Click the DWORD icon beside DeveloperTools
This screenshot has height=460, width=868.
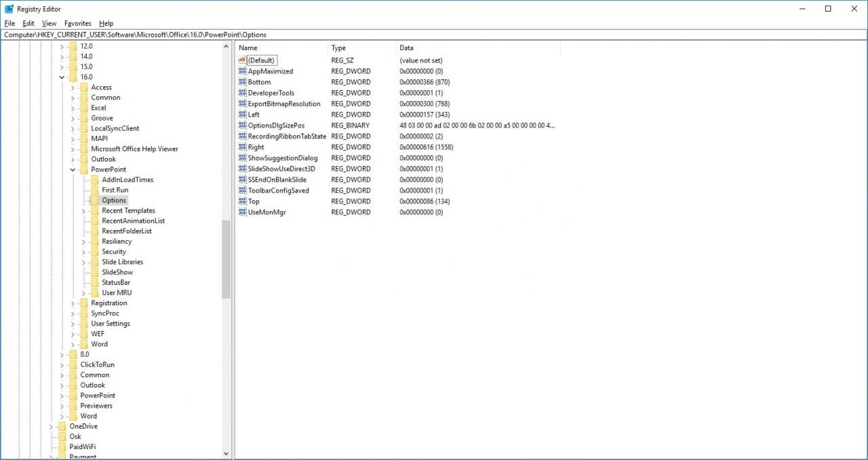(242, 93)
